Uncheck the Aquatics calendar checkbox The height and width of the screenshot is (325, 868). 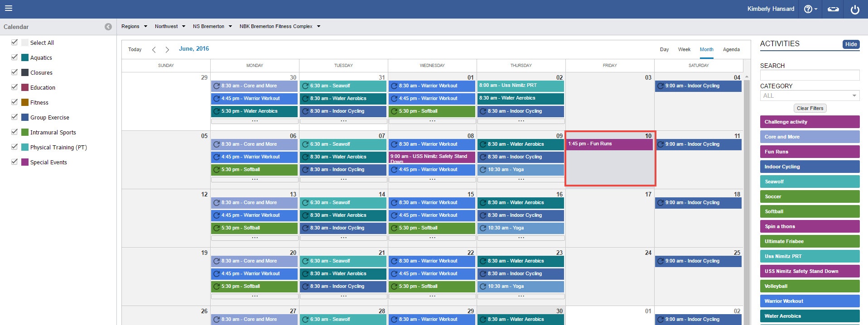click(14, 57)
